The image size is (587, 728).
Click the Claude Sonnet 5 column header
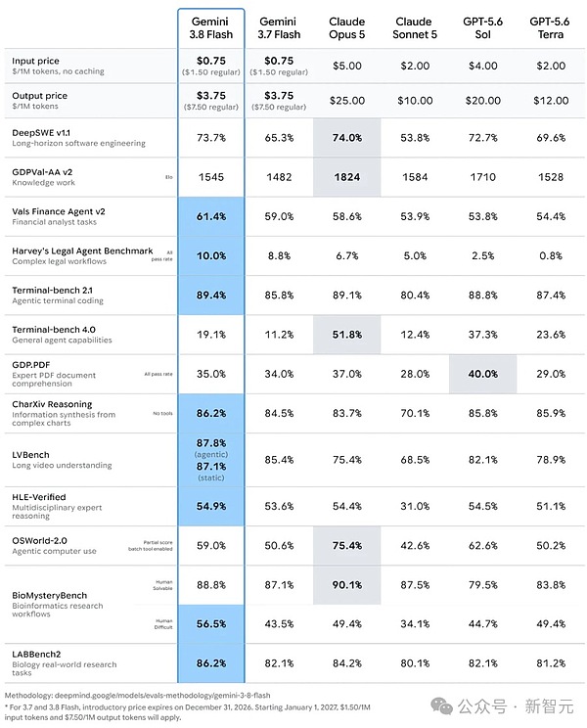(x=415, y=27)
